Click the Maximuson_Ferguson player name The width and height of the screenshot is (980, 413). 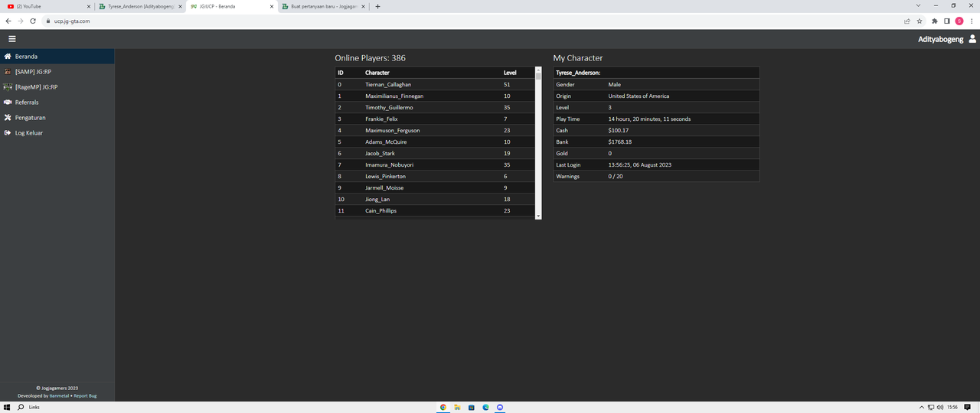pyautogui.click(x=393, y=130)
